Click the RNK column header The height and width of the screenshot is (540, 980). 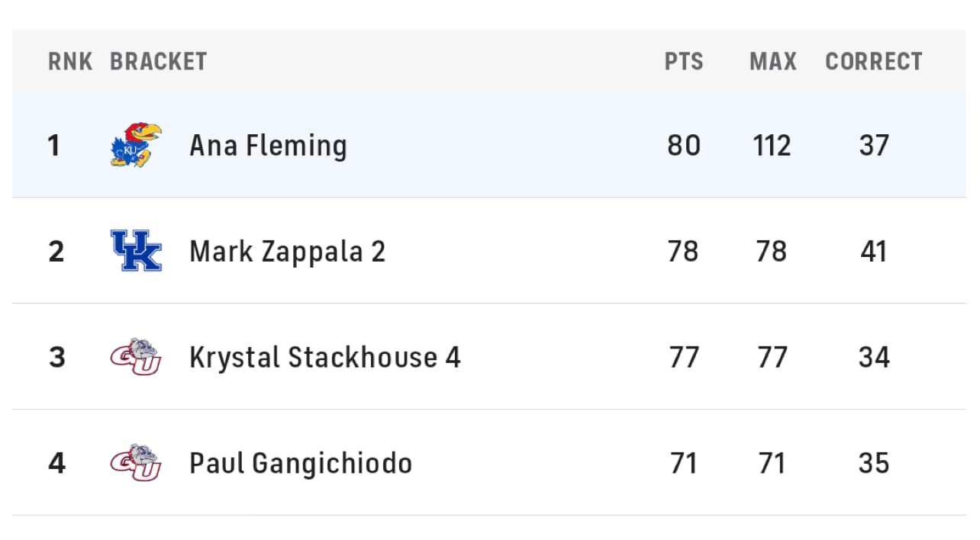coord(70,62)
